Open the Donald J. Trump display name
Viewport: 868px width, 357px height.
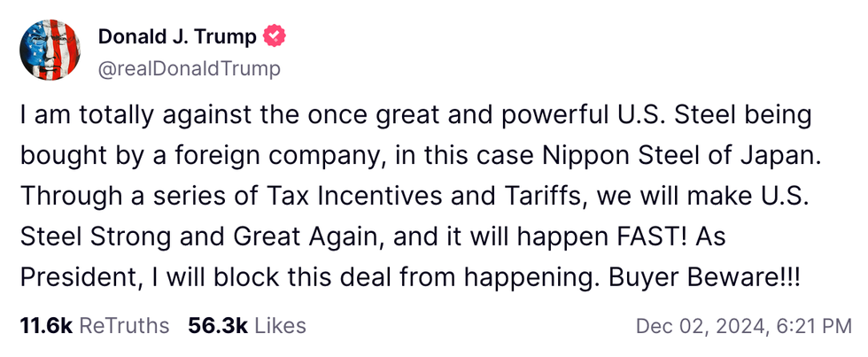177,37
